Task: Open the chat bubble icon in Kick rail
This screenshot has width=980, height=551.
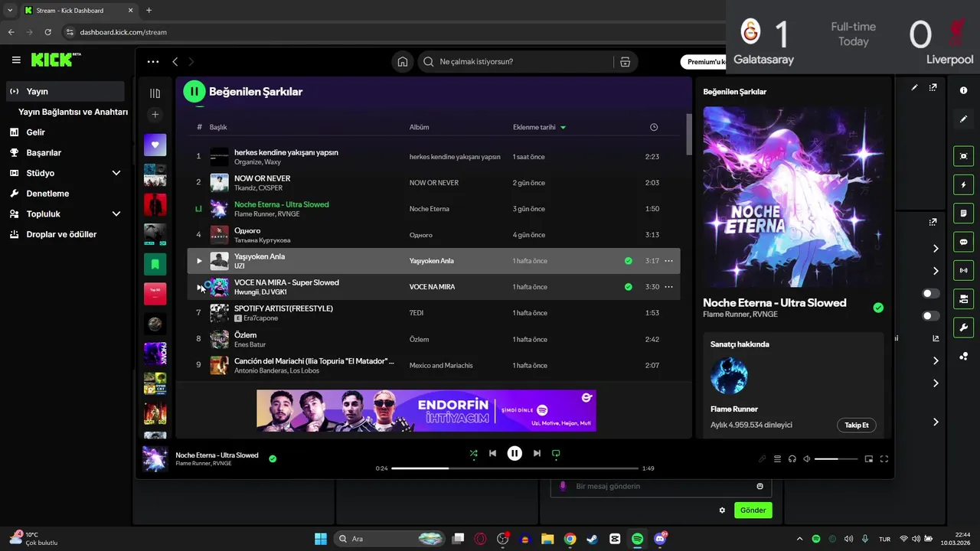Action: pyautogui.click(x=963, y=242)
